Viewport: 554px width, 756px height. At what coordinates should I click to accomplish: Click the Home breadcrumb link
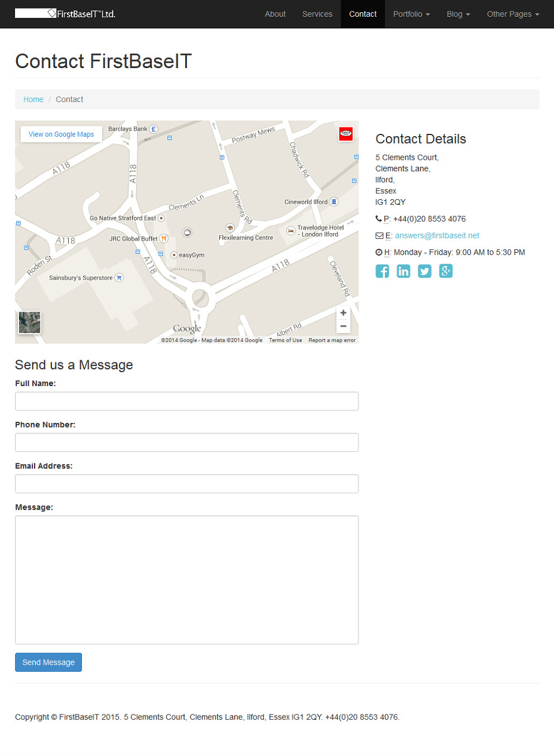pyautogui.click(x=33, y=99)
